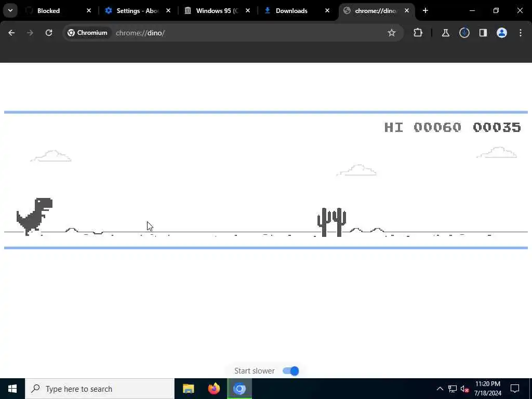Open the Chrome Labs flask icon
The height and width of the screenshot is (399, 532).
click(445, 33)
